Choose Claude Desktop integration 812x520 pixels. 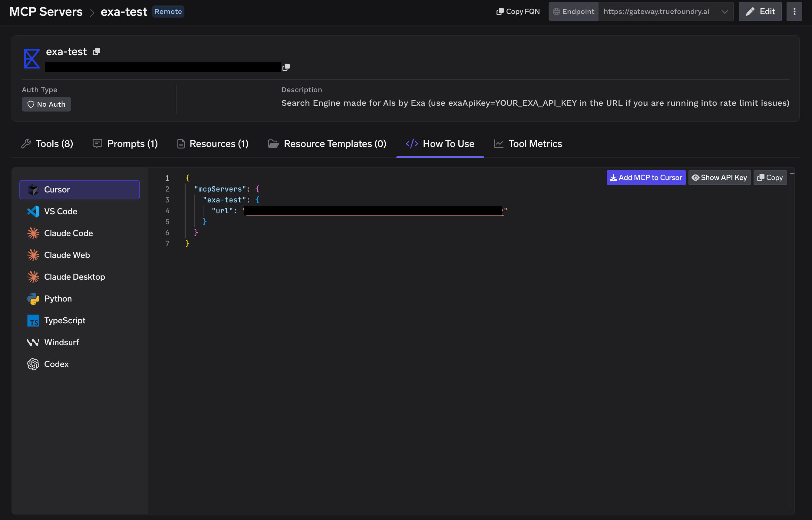[x=80, y=277]
